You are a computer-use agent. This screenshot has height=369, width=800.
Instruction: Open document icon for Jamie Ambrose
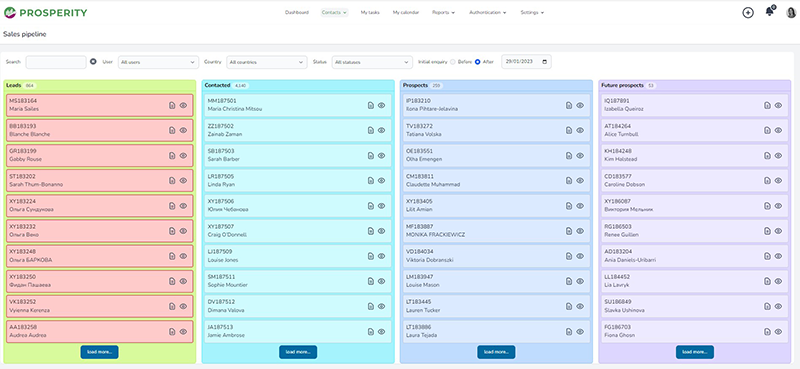tap(371, 332)
